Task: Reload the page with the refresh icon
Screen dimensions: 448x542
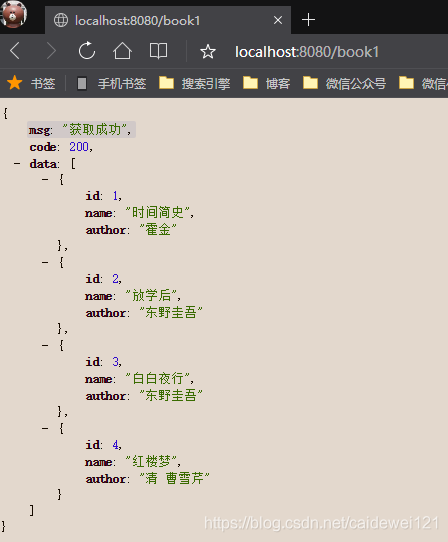Action: (x=86, y=51)
